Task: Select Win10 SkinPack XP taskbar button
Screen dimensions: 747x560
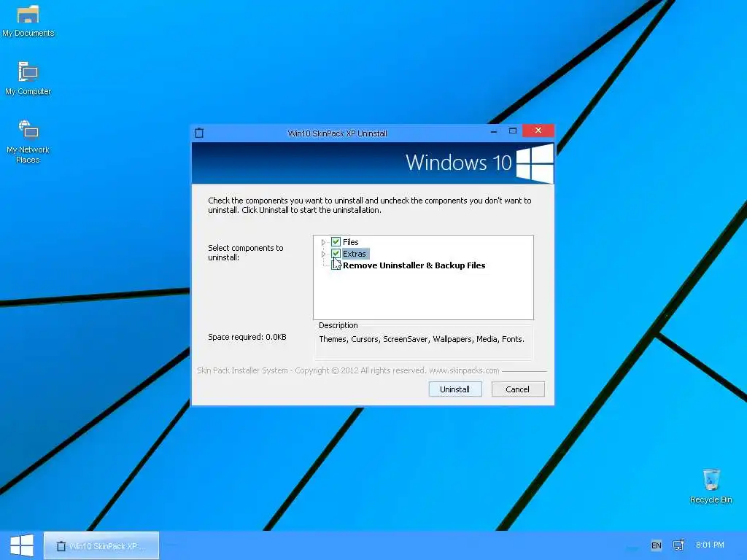Action: [x=101, y=545]
